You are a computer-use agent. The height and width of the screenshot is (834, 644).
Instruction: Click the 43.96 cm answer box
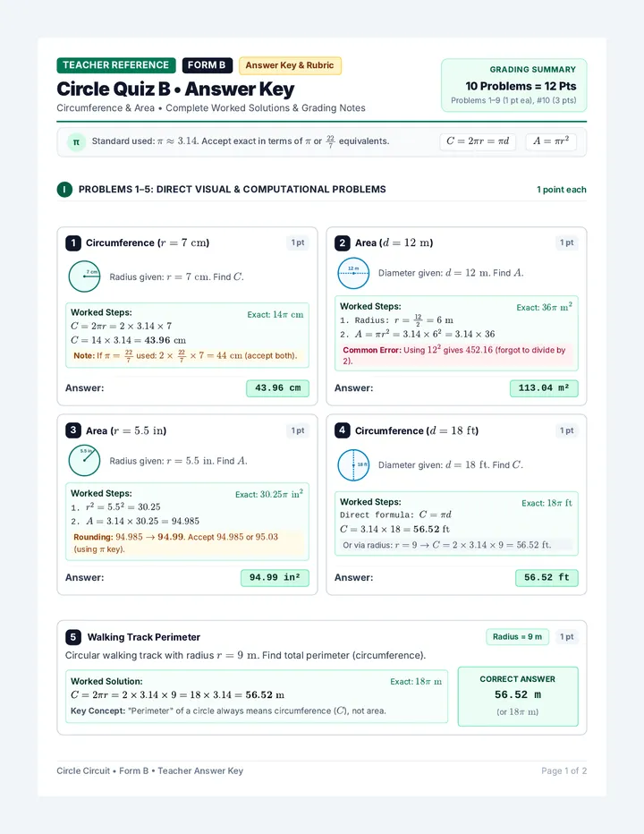coord(277,388)
